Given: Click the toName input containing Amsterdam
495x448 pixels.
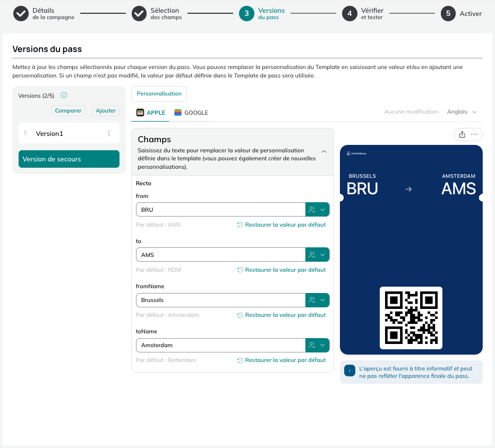Looking at the screenshot, I should point(220,345).
